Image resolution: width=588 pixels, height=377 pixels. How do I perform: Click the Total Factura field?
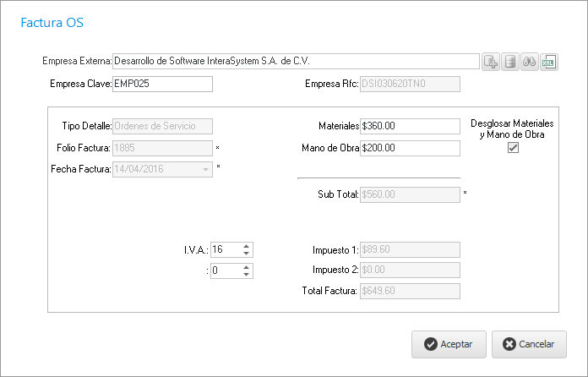[409, 291]
